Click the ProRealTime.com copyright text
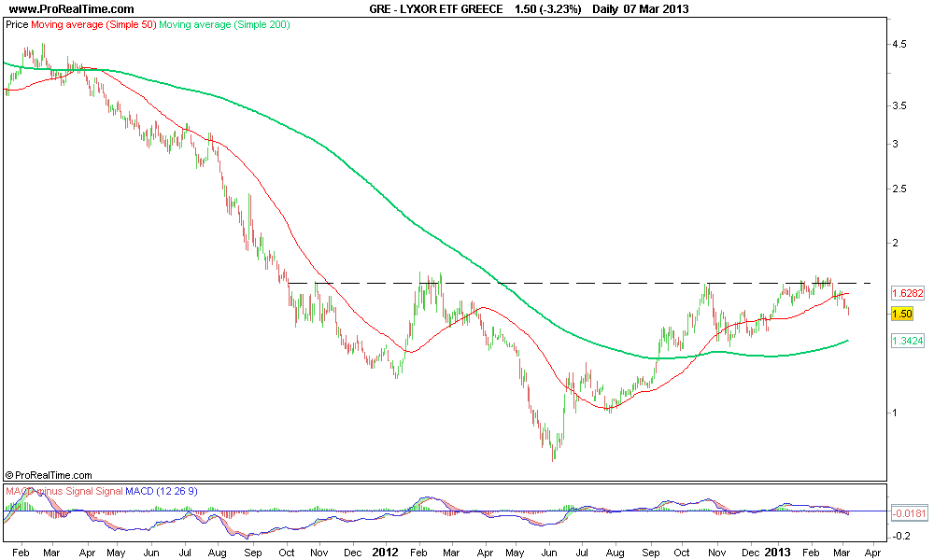 pyautogui.click(x=49, y=475)
